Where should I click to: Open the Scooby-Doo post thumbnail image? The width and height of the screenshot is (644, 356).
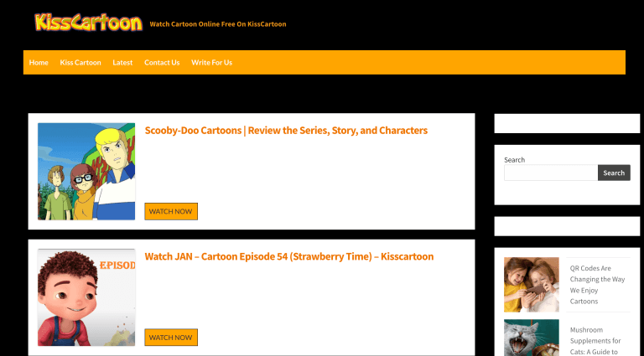[x=86, y=172]
